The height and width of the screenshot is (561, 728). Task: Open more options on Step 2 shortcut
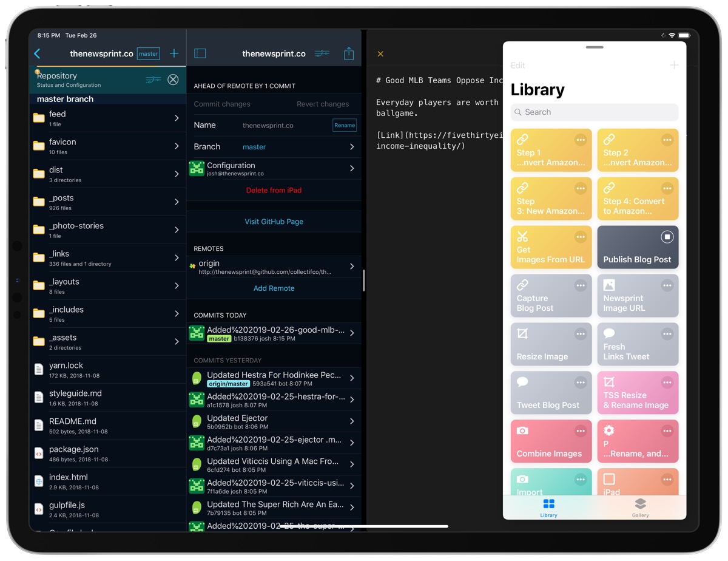667,140
